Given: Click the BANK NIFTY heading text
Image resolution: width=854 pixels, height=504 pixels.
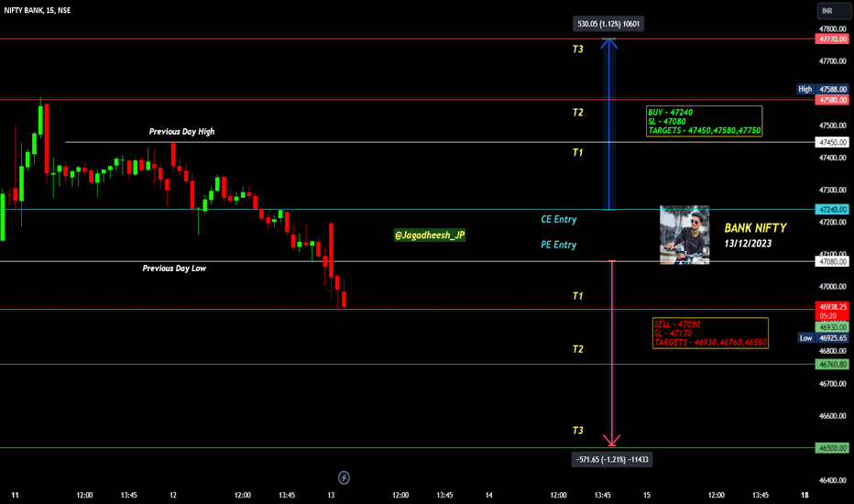Looking at the screenshot, I should tap(755, 228).
